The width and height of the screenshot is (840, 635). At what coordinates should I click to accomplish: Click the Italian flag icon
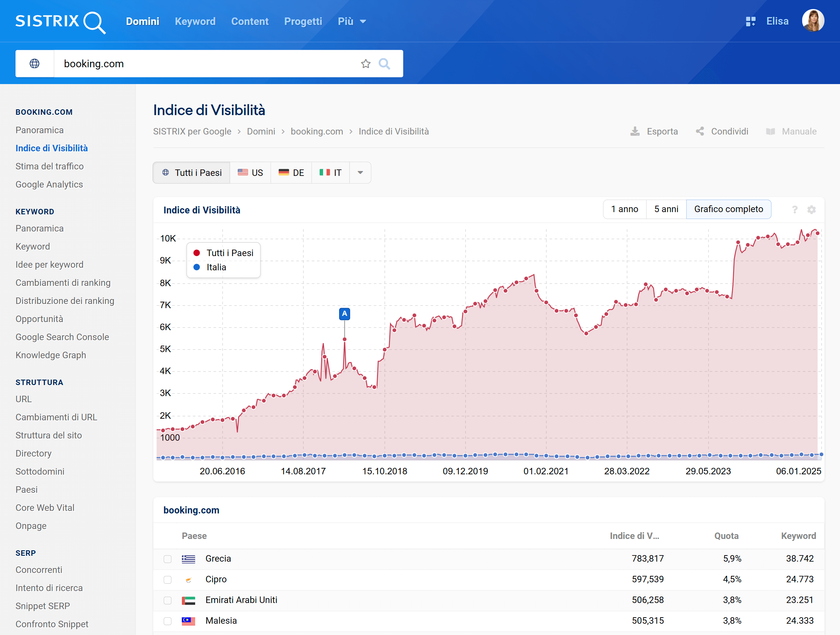325,173
